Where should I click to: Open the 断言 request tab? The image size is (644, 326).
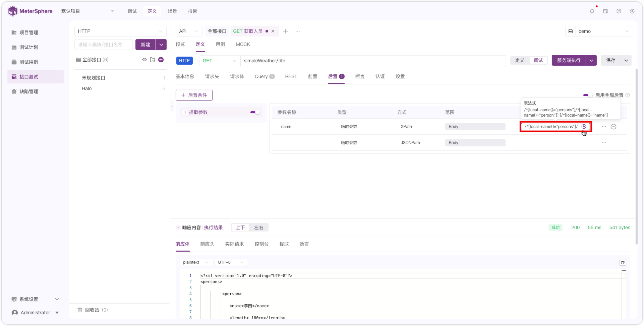pyautogui.click(x=360, y=76)
